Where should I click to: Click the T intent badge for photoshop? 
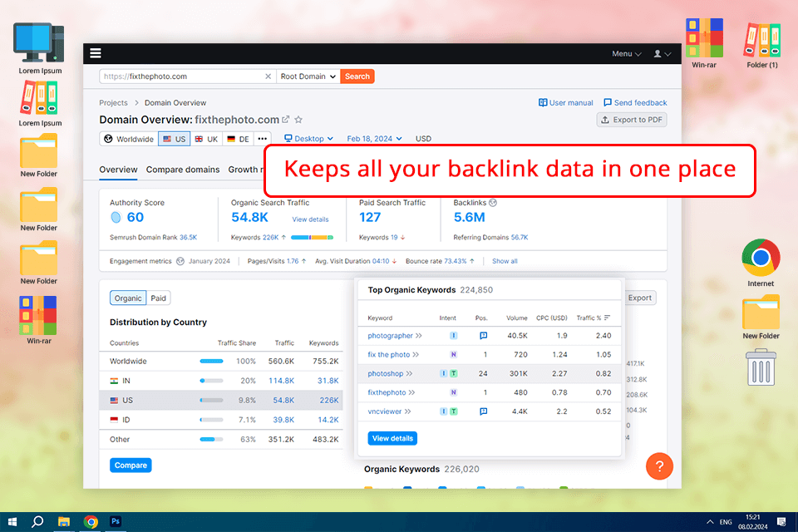[x=454, y=374]
